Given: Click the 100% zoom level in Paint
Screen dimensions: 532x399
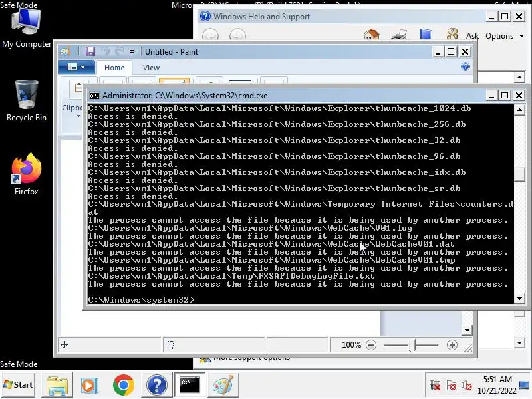Looking at the screenshot, I should 351,345.
